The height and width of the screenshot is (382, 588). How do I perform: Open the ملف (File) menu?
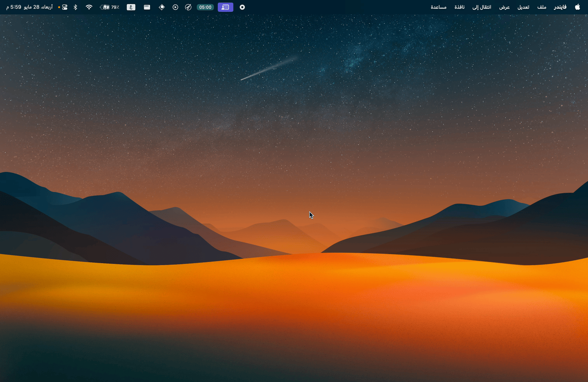[x=542, y=7]
